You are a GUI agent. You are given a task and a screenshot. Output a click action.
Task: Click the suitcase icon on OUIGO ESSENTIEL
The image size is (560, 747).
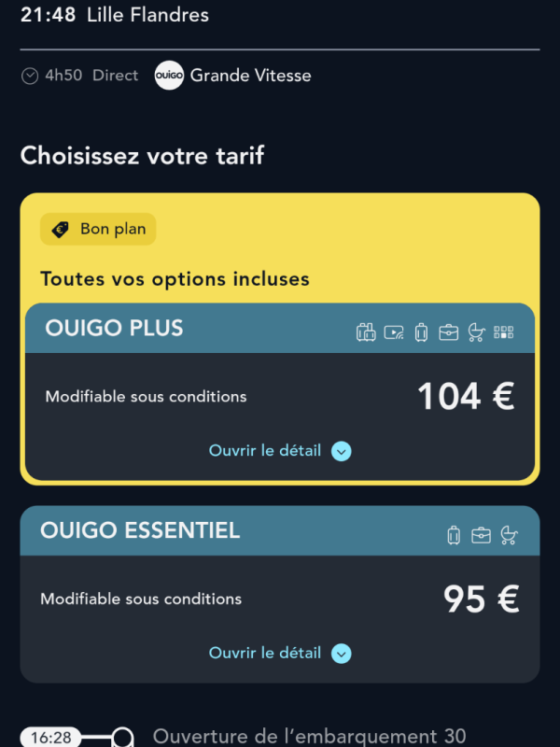[454, 535]
